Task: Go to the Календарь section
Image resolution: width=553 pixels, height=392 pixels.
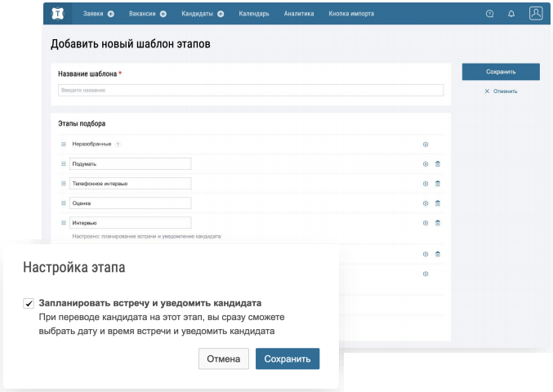Action: pos(254,14)
